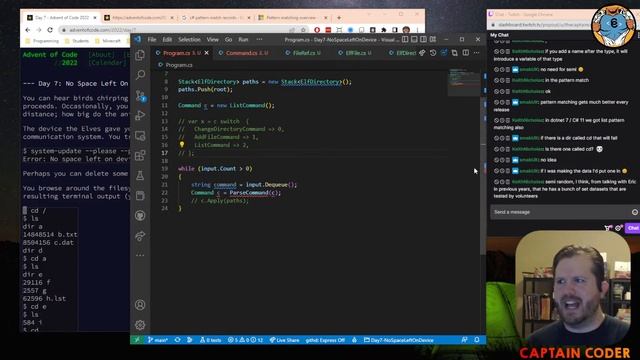Click the split editor right icon
Screen dimensions: 640x360
[x=465, y=53]
